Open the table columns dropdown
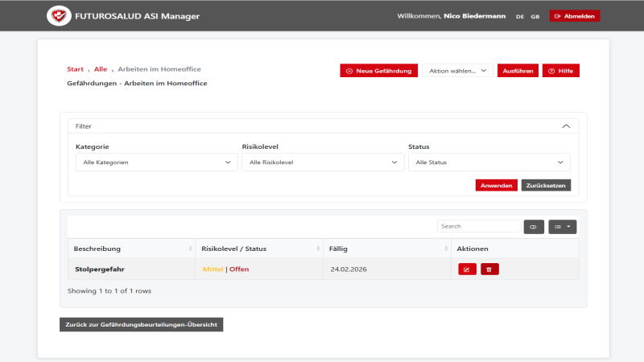 [x=562, y=227]
